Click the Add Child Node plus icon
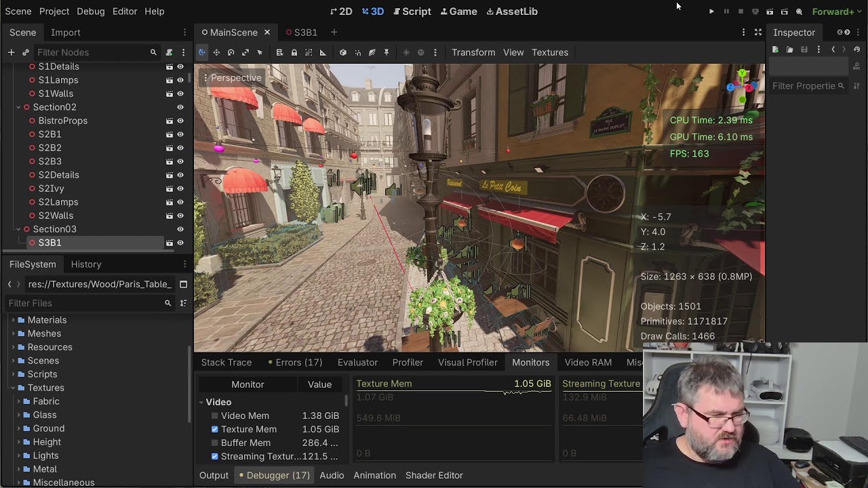The width and height of the screenshot is (868, 488). [x=11, y=52]
